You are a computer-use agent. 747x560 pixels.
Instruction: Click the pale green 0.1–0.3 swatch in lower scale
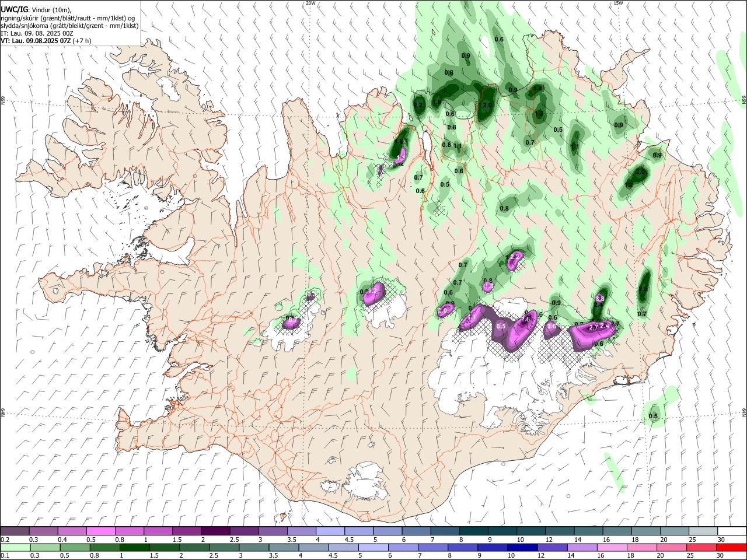pos(15,547)
